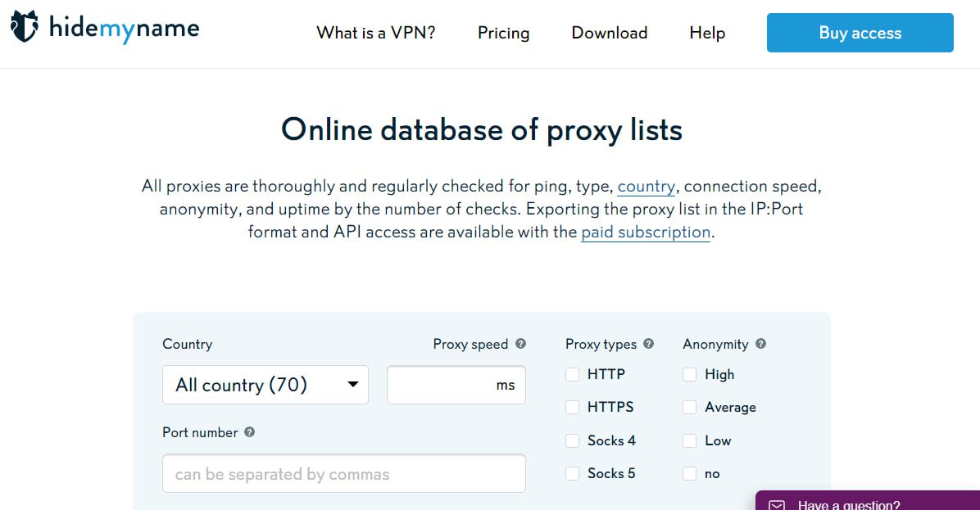Open the All country dropdown
The height and width of the screenshot is (510, 980).
(265, 385)
